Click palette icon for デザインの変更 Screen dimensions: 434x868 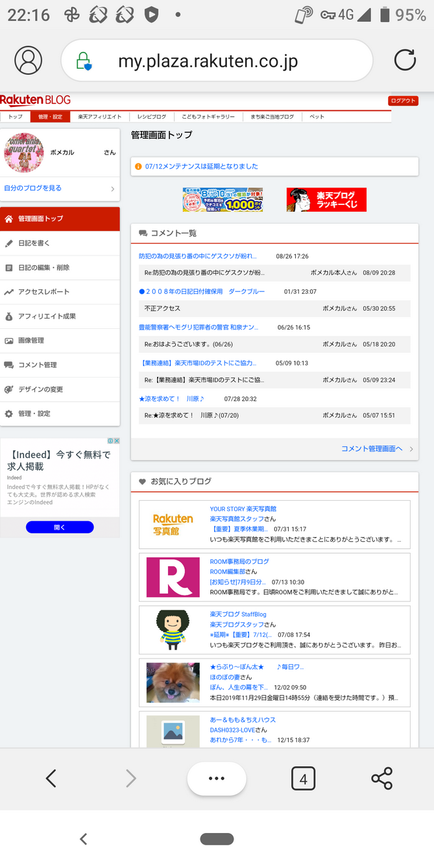click(8, 389)
